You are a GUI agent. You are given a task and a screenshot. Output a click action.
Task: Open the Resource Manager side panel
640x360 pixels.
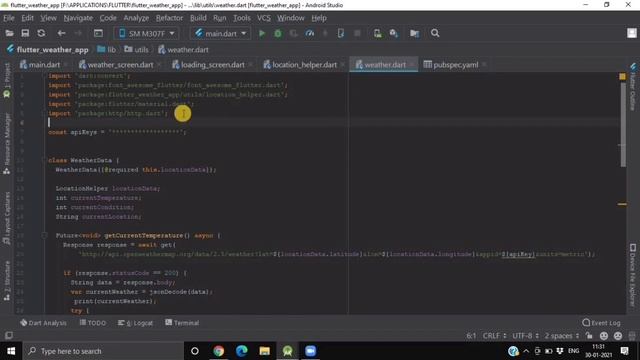[x=7, y=144]
